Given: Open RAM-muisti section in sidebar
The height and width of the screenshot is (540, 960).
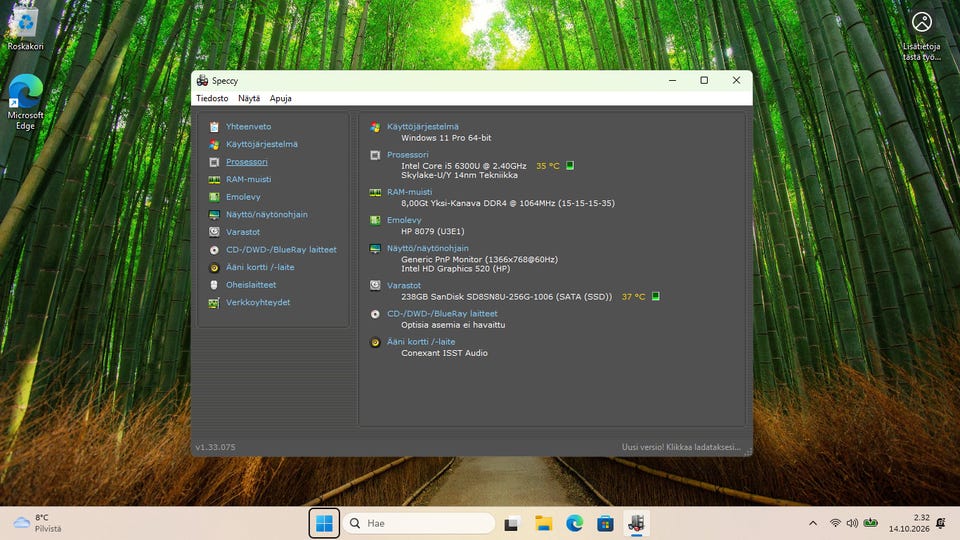Looking at the screenshot, I should tap(248, 179).
